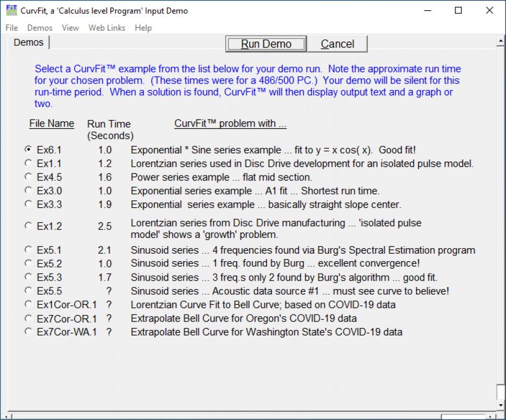This screenshot has width=506, height=420.
Task: Click the 'Exponential * Sine series example' description
Action: (x=273, y=150)
